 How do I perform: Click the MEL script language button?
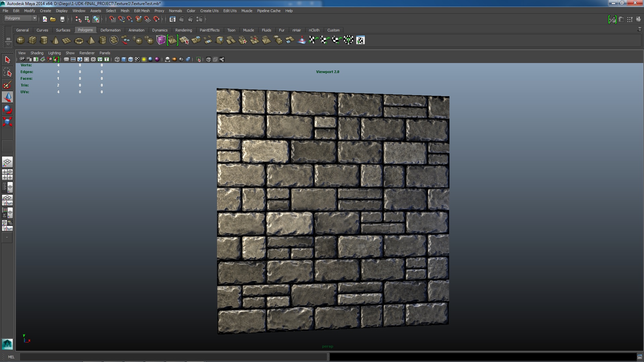click(11, 357)
